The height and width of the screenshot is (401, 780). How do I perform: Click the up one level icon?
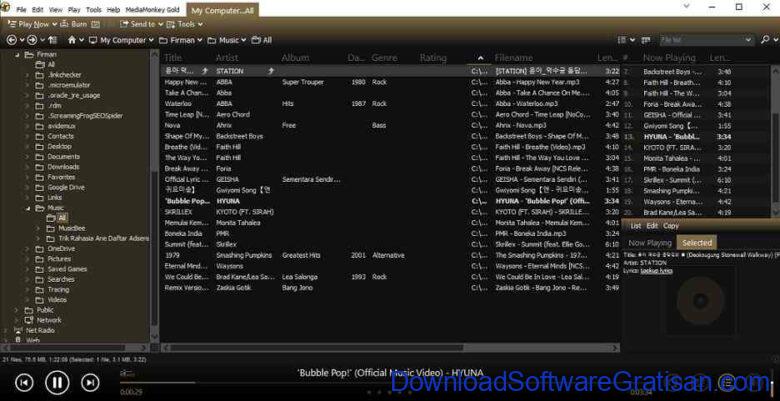coord(53,40)
